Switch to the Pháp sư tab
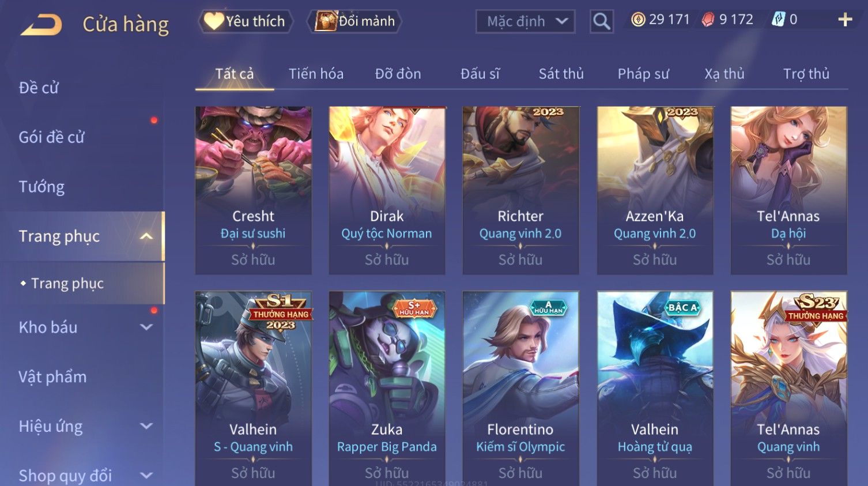868x486 pixels. coord(643,74)
